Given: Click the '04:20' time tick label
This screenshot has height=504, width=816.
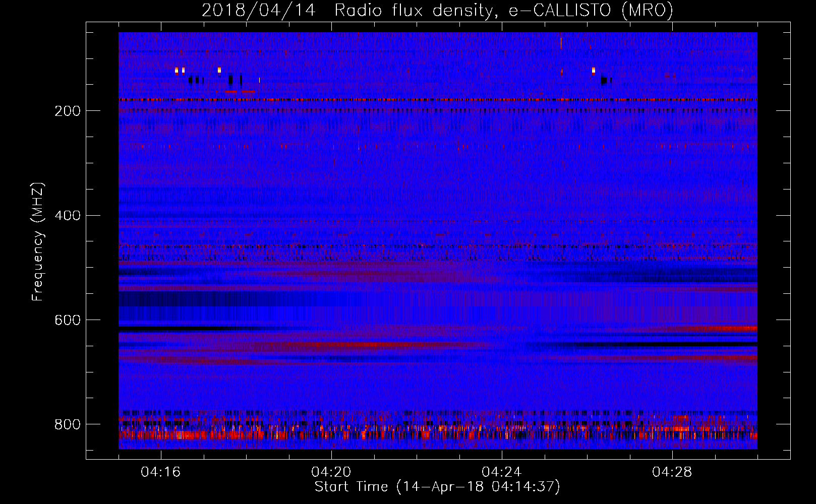Looking at the screenshot, I should 331,472.
